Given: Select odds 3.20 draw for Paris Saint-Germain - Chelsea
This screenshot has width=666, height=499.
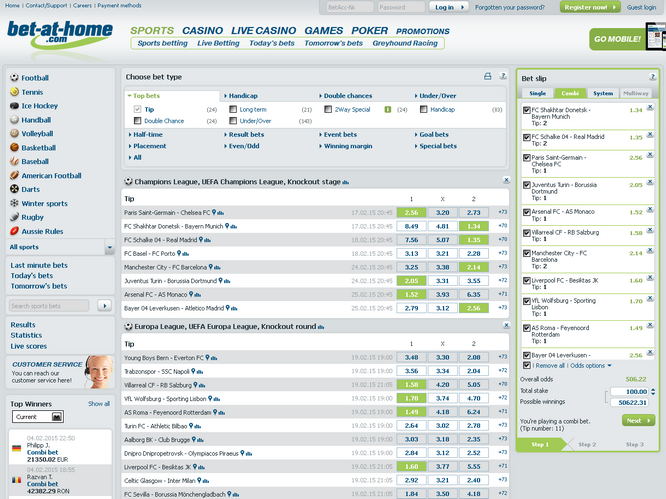Looking at the screenshot, I should point(442,212).
